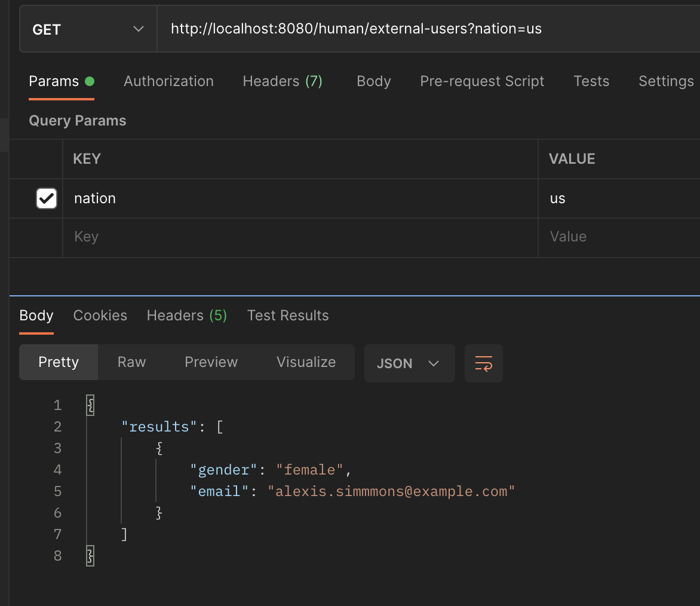The image size is (700, 606).
Task: Select the request Body tab
Action: pos(373,81)
